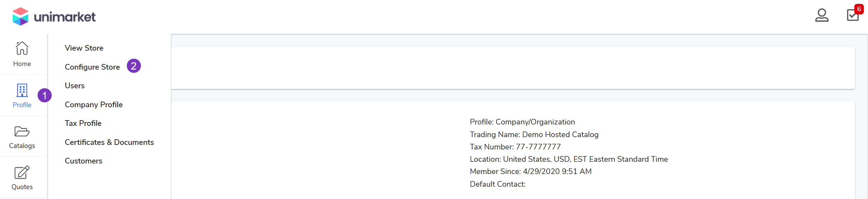Open the View Store menu item
The height and width of the screenshot is (199, 868).
coord(84,48)
